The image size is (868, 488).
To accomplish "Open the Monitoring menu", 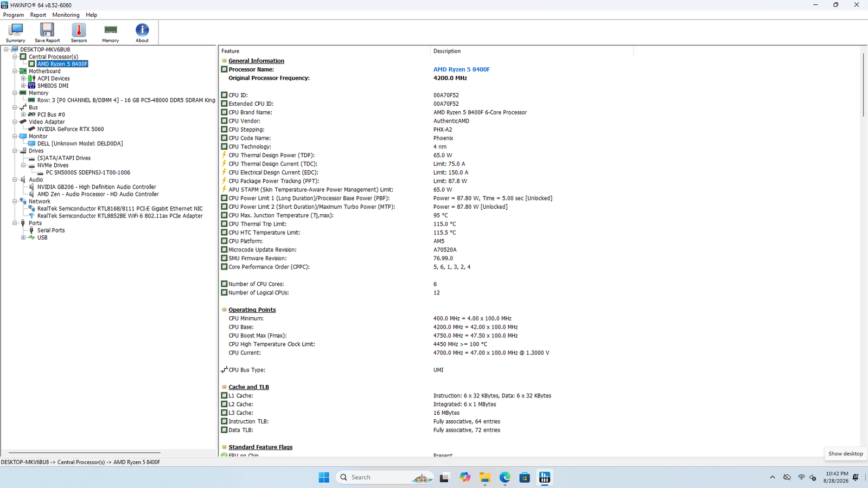I will [66, 15].
